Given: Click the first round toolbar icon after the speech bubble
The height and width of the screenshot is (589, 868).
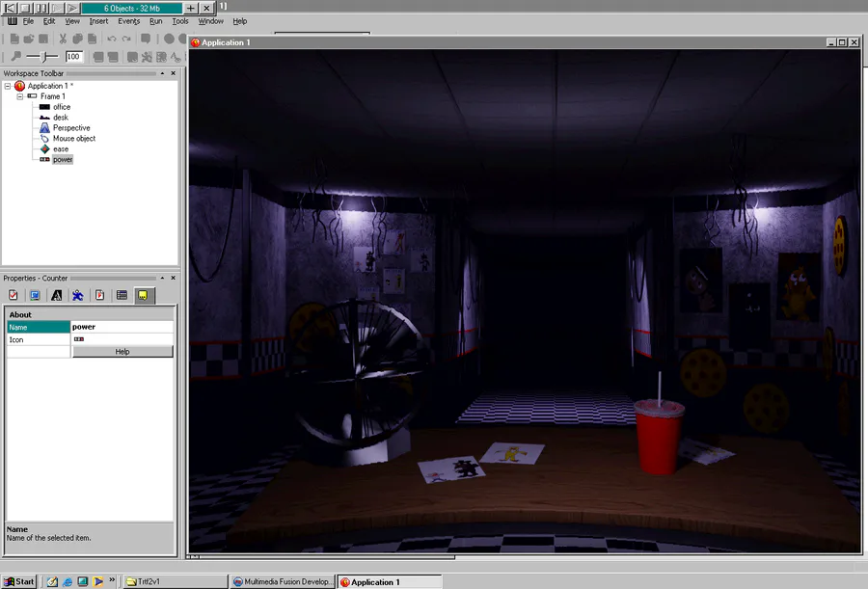Looking at the screenshot, I should click(x=169, y=39).
